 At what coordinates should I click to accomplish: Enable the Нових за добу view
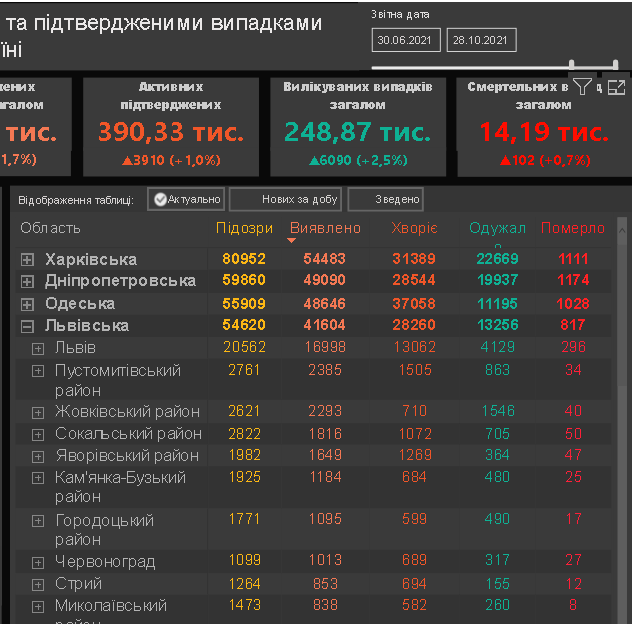(285, 200)
